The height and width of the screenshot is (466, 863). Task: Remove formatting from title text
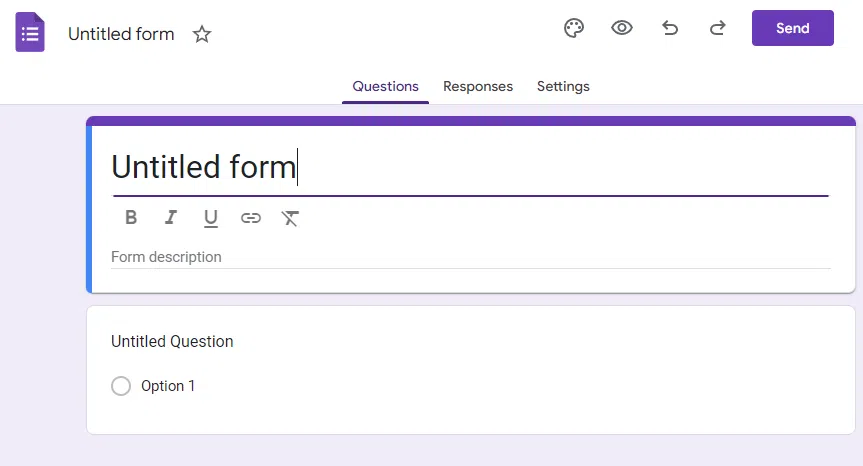tap(290, 218)
